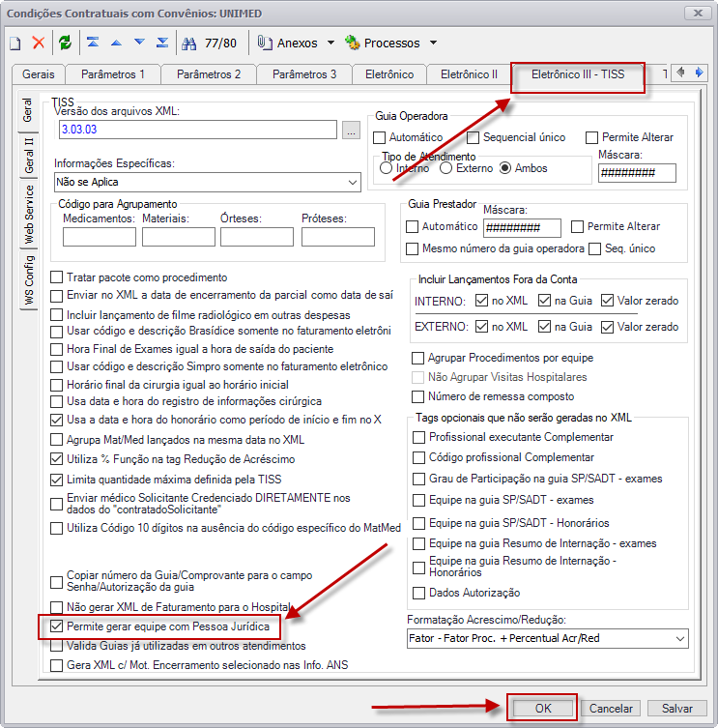Click the green refresh icon

tap(65, 44)
